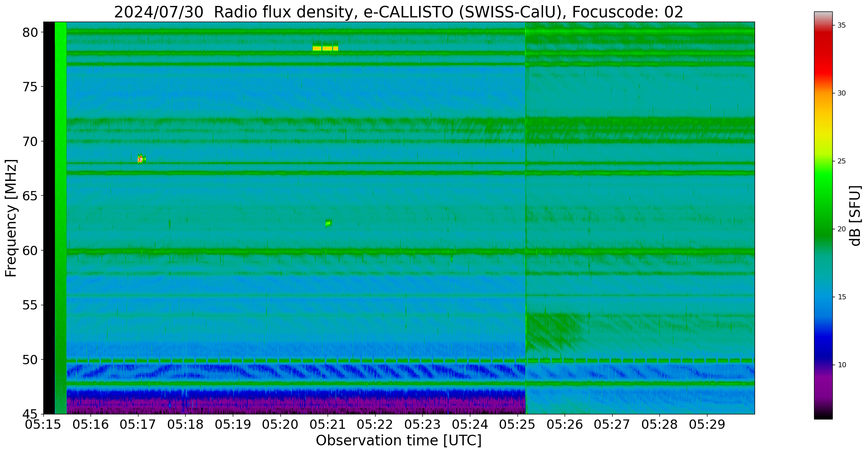This screenshot has height=453, width=868.
Task: Click the 05:23 time tick label
Action: pyautogui.click(x=422, y=424)
